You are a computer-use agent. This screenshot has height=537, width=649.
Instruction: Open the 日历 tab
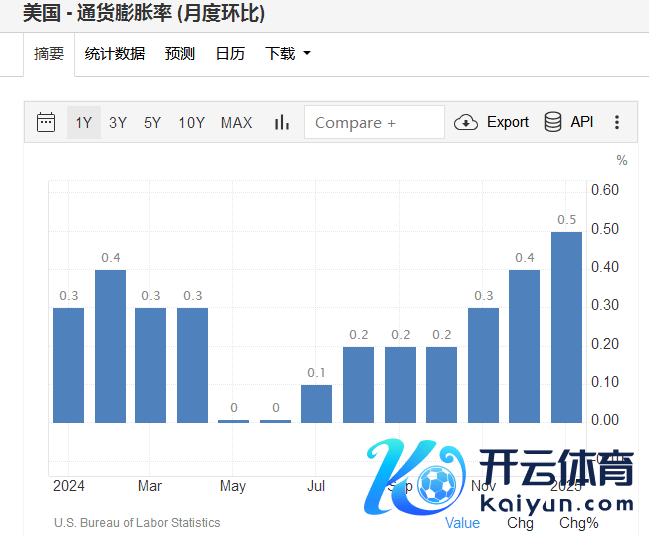pos(231,53)
